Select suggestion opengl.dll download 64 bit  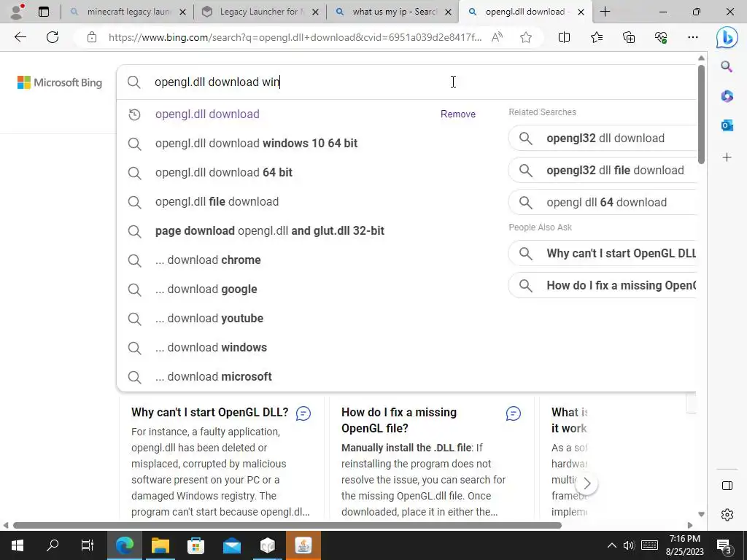(223, 172)
